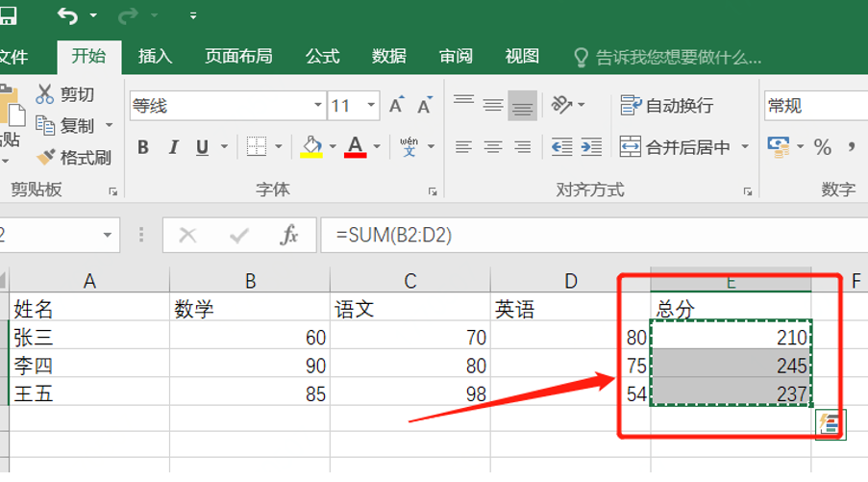Open Merge and Center dropdown arrow
Viewport: 868px width, 482px height.
point(745,147)
